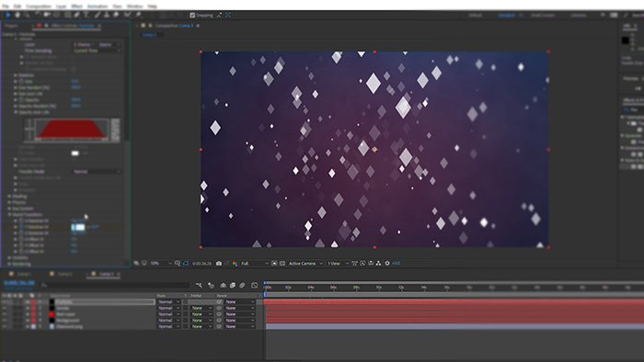Toggle visibility eye of Background layer

point(5,320)
